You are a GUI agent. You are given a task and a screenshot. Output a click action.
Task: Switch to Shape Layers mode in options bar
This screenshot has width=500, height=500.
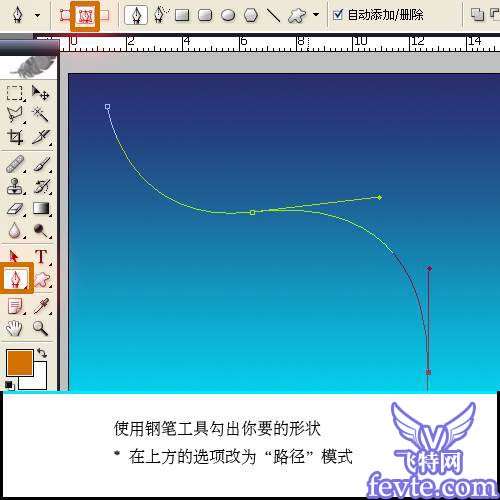click(65, 15)
